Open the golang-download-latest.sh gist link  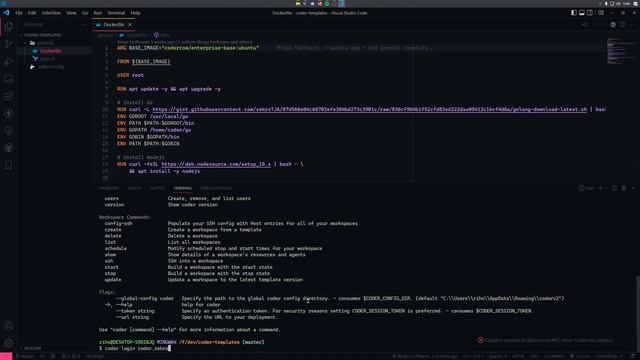[x=369, y=109]
